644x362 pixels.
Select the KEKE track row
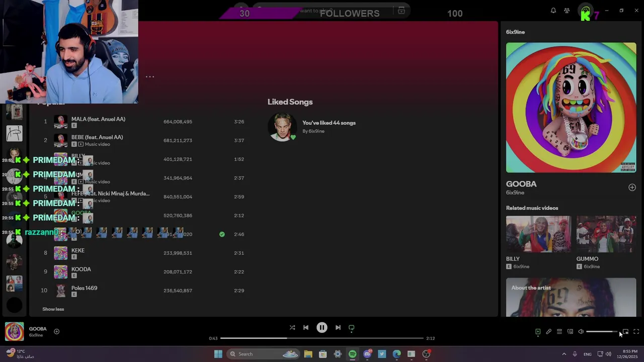[x=143, y=253]
